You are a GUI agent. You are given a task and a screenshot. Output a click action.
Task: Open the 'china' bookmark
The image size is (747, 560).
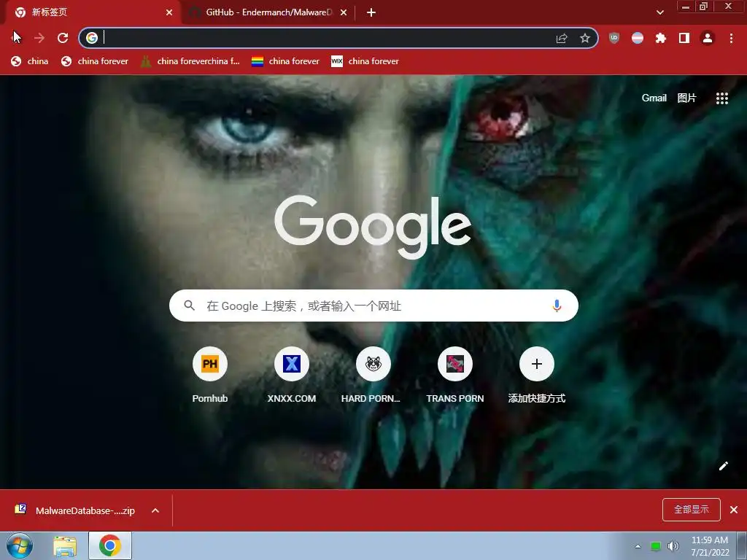coord(29,61)
